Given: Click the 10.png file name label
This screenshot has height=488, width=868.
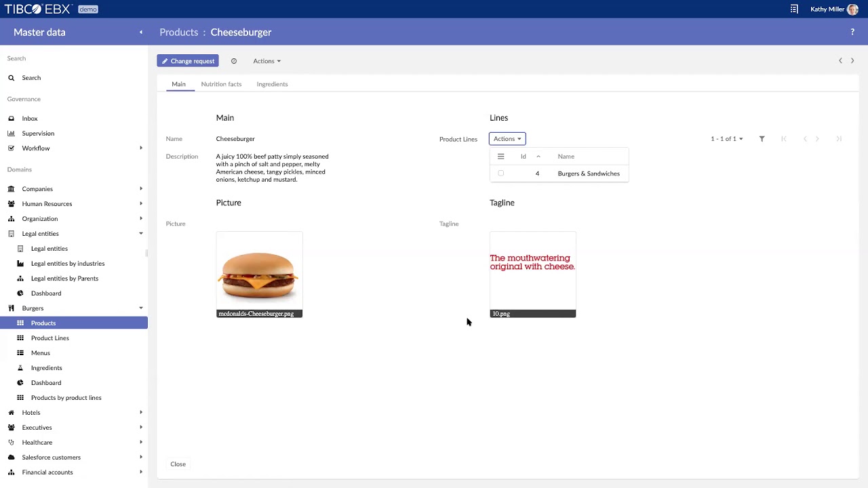Looking at the screenshot, I should pos(501,314).
